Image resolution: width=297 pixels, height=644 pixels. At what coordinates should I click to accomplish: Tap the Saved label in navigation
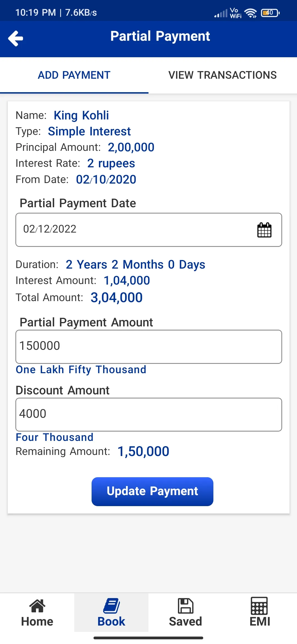186,621
